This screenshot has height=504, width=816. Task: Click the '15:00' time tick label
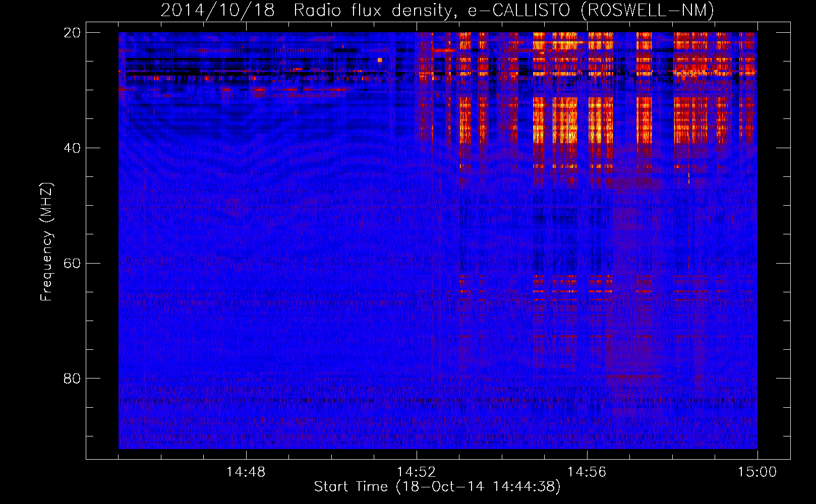(757, 472)
